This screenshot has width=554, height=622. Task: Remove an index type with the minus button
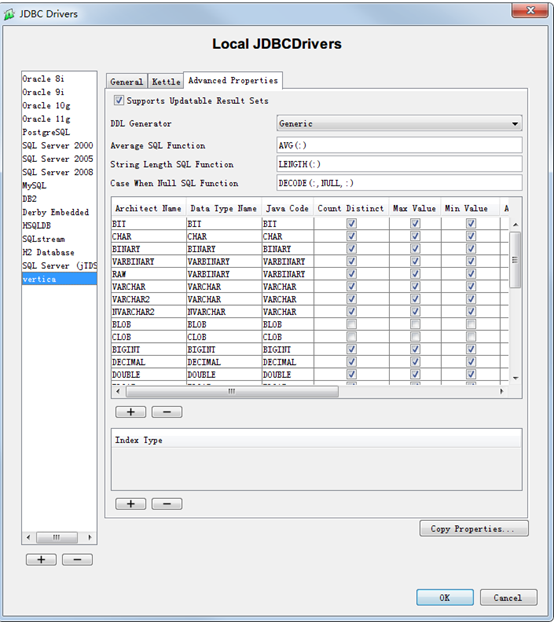(x=167, y=504)
